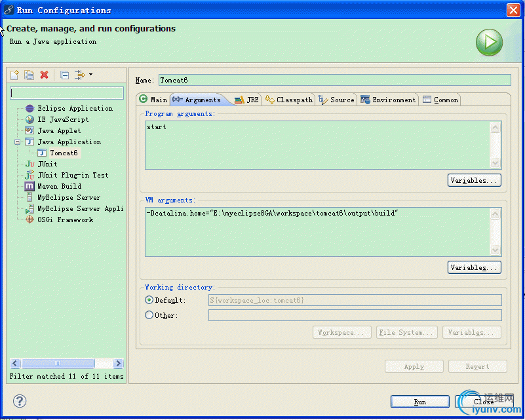Switch to the Common tab
525x420 pixels.
440,100
